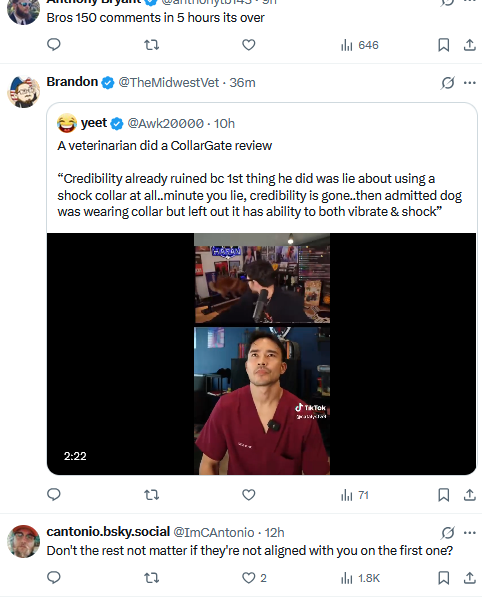Bookmark the post with 646 views
This screenshot has height=597, width=482.
[444, 45]
